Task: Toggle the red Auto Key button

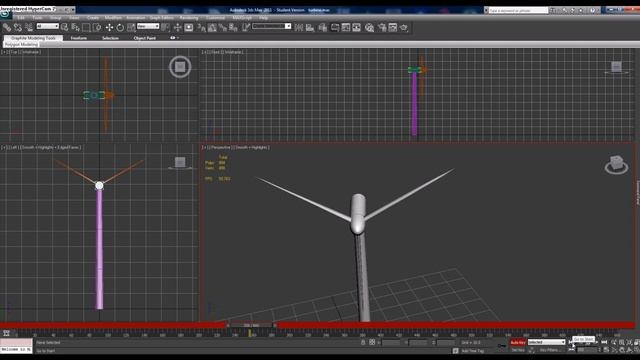Action: coord(518,342)
